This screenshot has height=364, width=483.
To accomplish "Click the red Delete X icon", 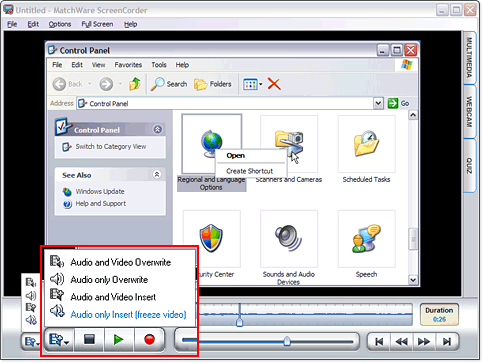I will click(x=274, y=84).
